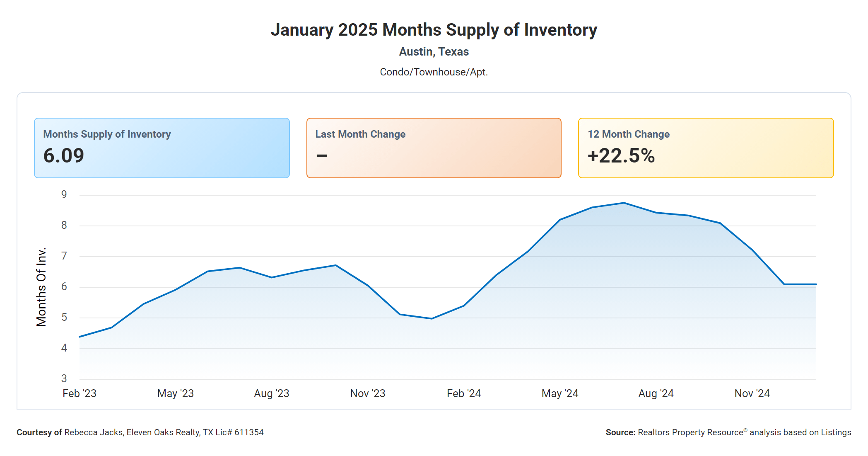The image size is (868, 456).
Task: Click the Aug '23 x-axis label
Action: point(272,393)
